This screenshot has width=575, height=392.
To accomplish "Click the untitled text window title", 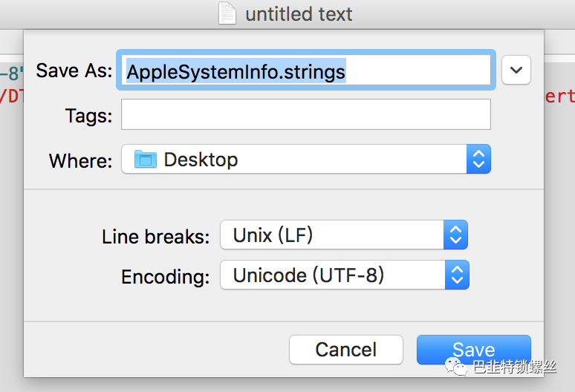I will 299,14.
